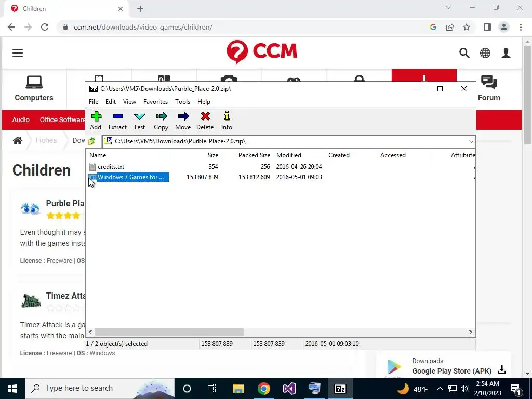Open the notification center icon
532x399 pixels.
(x=515, y=389)
